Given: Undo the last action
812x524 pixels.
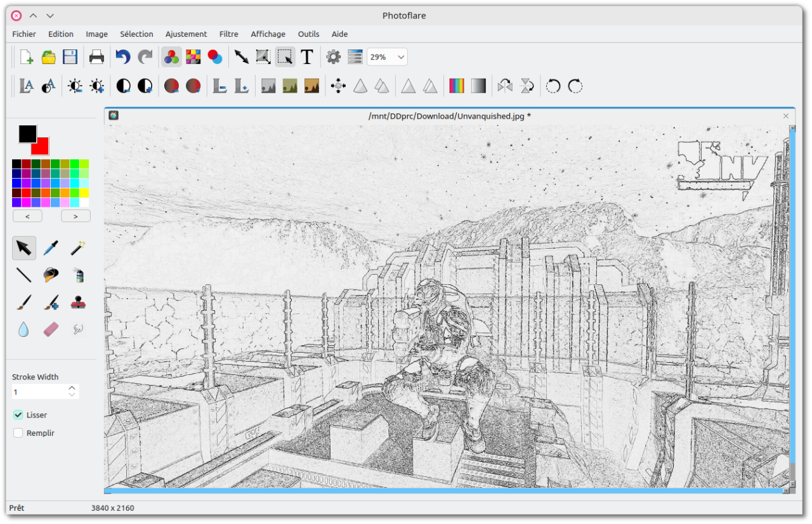Looking at the screenshot, I should click(123, 57).
